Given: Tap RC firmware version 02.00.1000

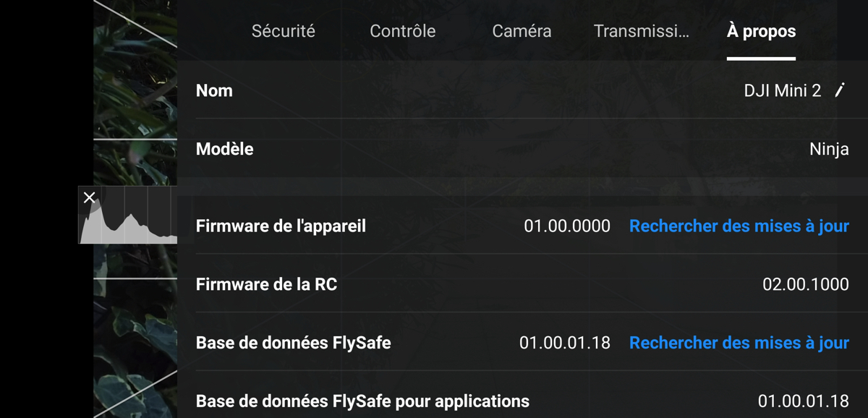Looking at the screenshot, I should click(806, 285).
